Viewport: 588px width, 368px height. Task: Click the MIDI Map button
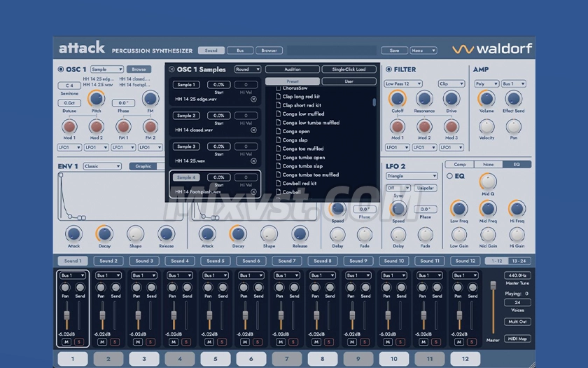517,339
